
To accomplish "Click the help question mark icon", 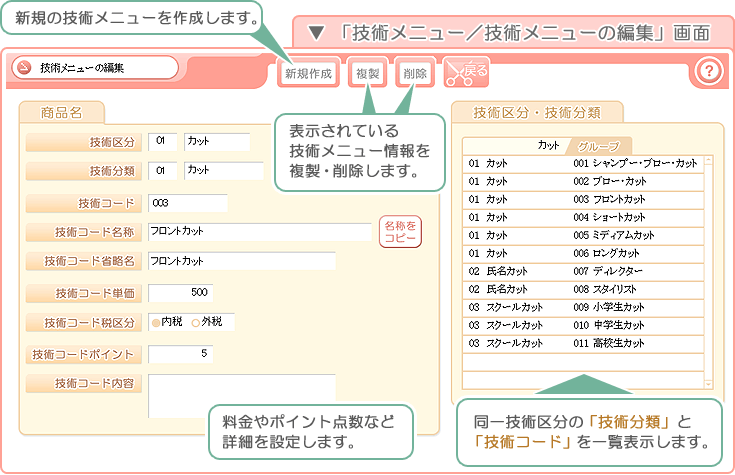I will click(708, 71).
